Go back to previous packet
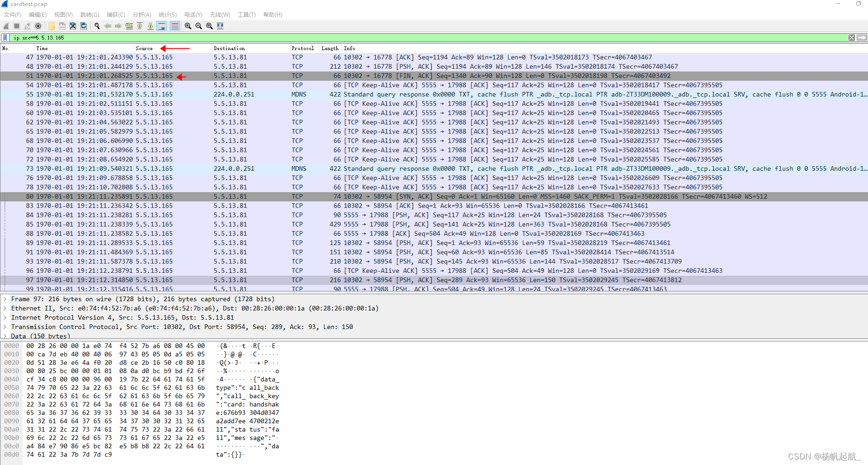Viewport: 868px width, 465px height. [108, 26]
